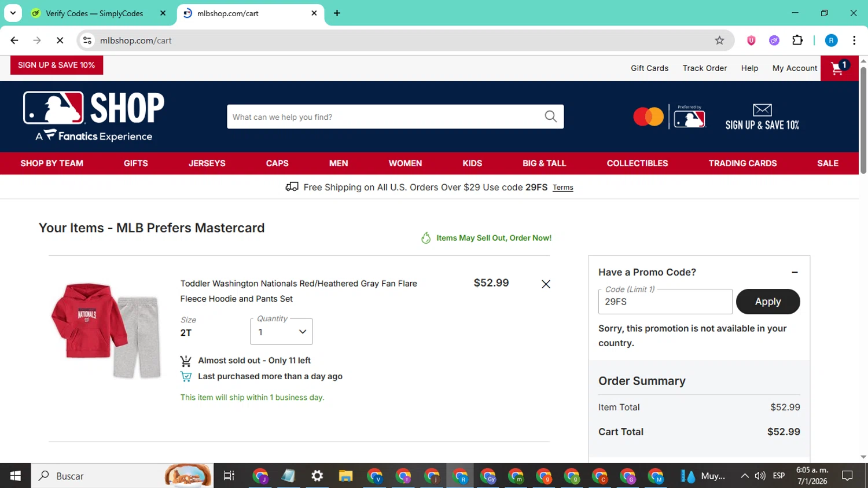Stop page loading with the X button
868x488 pixels.
[x=60, y=41]
